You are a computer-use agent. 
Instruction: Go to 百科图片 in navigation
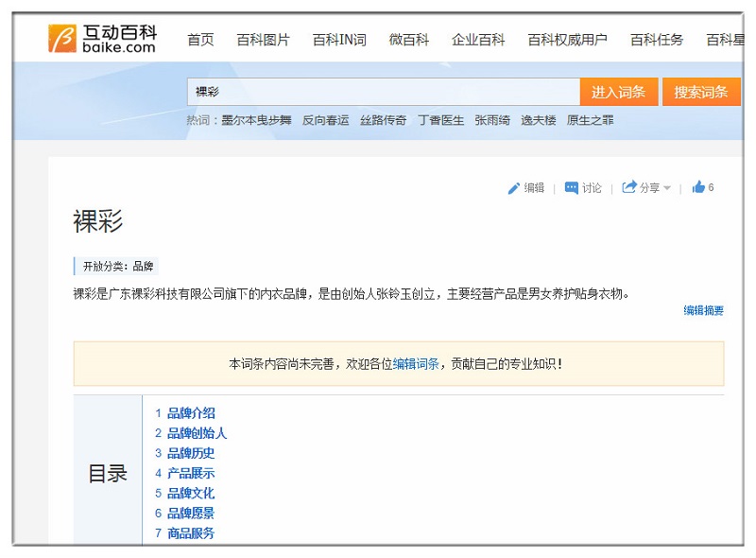click(263, 40)
